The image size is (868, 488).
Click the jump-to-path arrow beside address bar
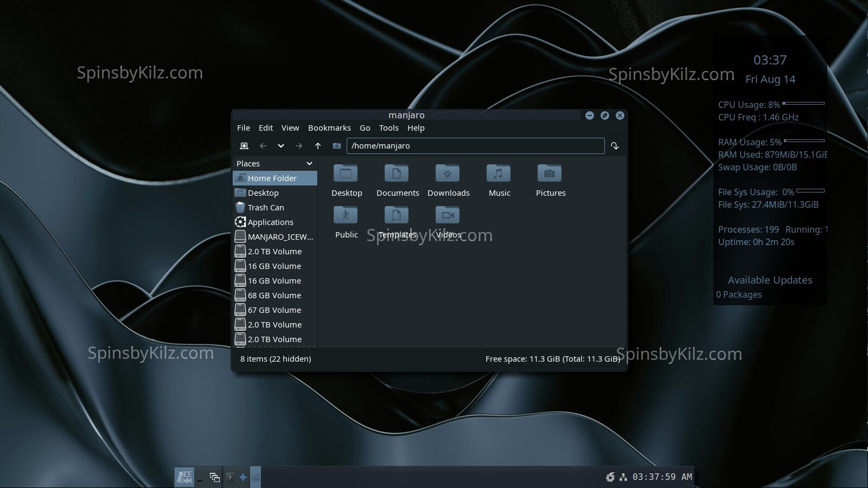(x=615, y=146)
